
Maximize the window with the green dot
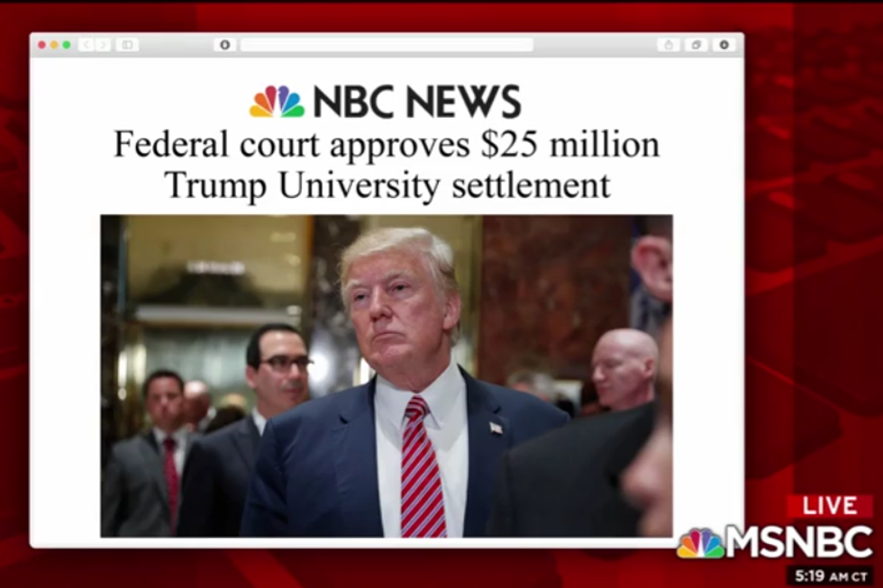(x=67, y=44)
